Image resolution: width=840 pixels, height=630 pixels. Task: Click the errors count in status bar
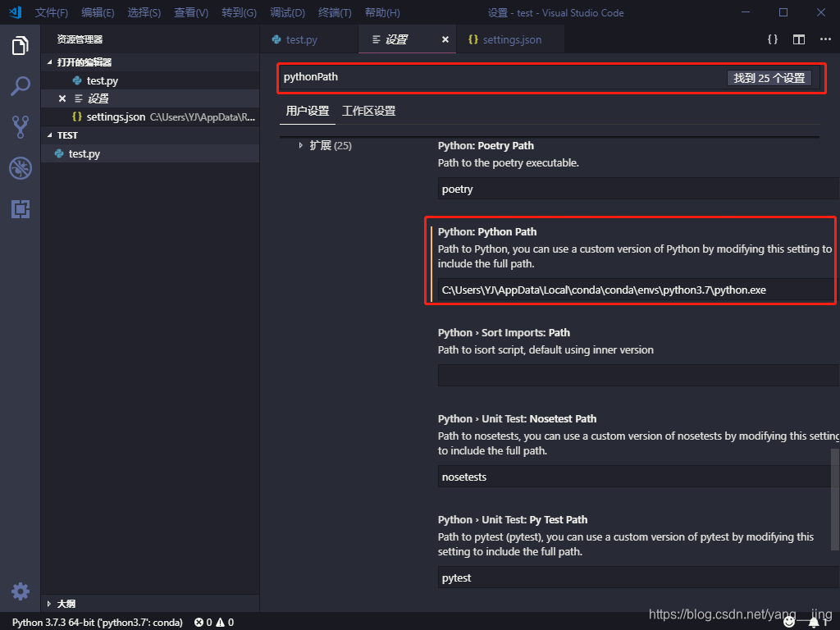click(203, 622)
